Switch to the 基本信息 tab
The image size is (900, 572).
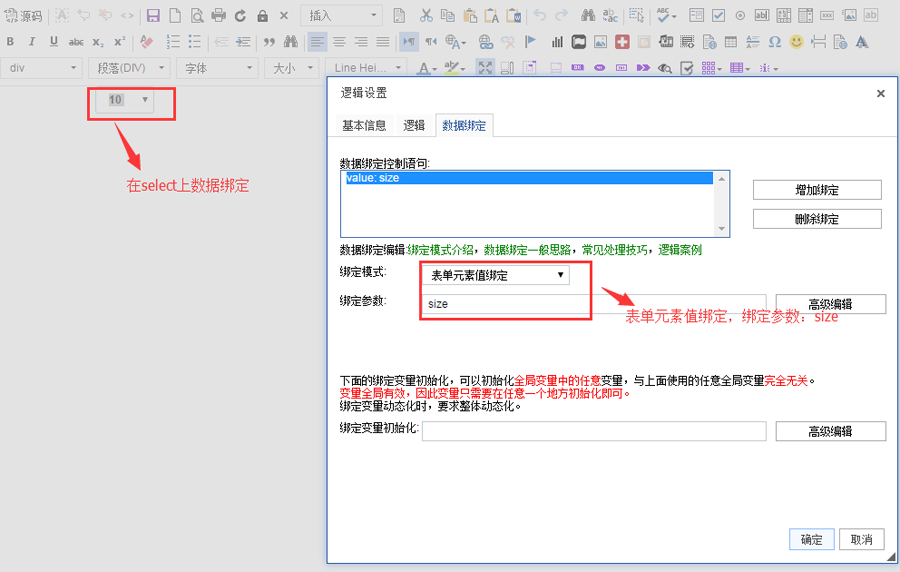coord(364,125)
